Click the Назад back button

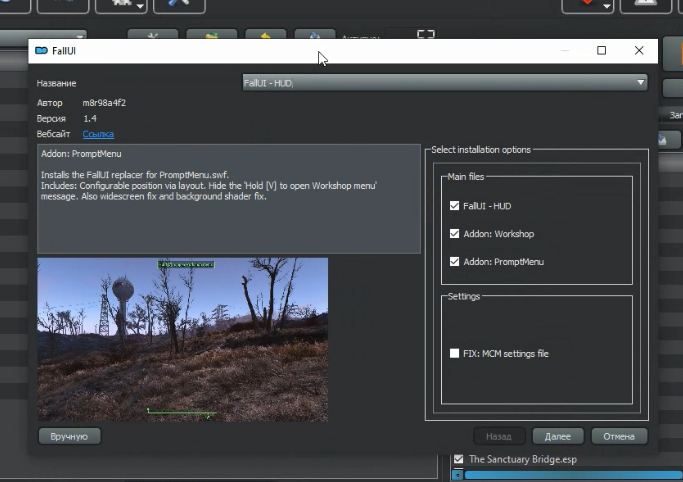pyautogui.click(x=499, y=436)
